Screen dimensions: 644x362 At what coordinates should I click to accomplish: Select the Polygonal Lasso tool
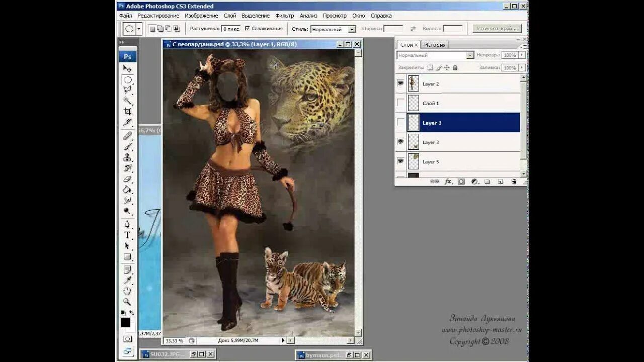pyautogui.click(x=128, y=90)
